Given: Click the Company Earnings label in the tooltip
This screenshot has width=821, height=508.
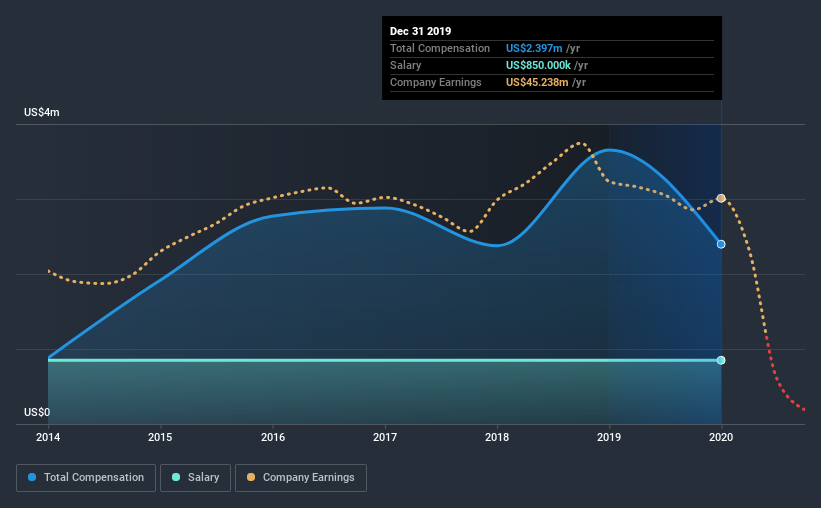Looking at the screenshot, I should tap(436, 83).
